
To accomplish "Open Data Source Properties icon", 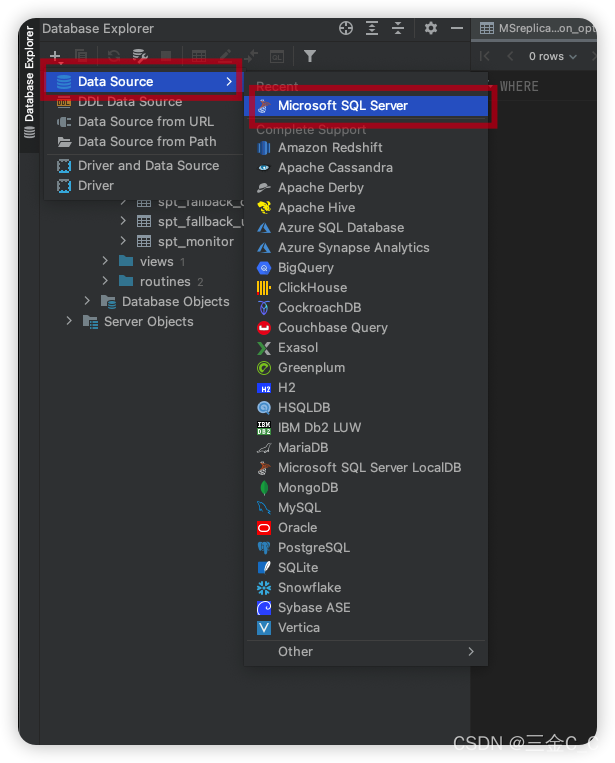I will [x=140, y=56].
